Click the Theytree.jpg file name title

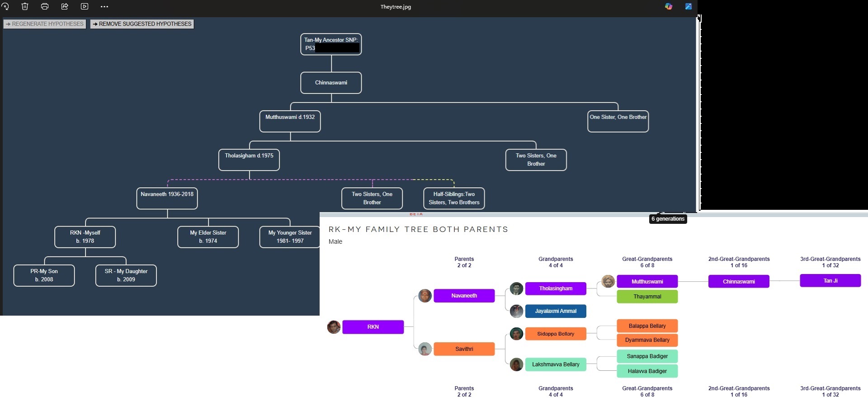(396, 7)
